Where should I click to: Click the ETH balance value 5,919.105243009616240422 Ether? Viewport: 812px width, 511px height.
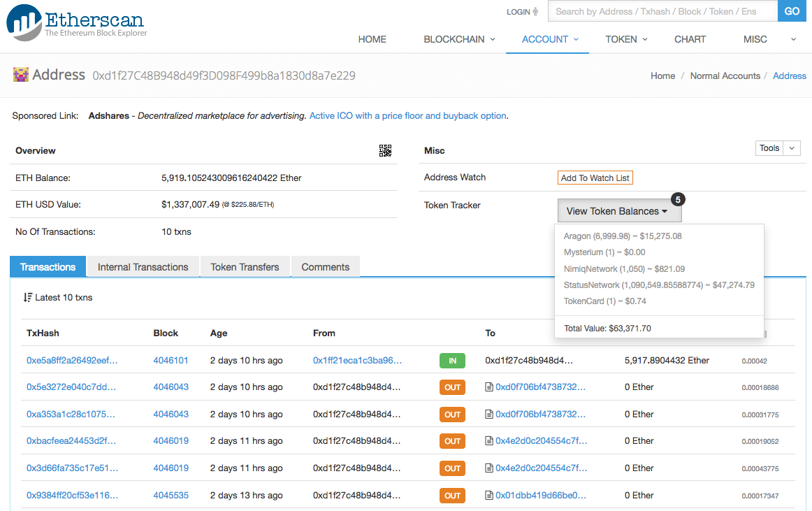coord(231,178)
